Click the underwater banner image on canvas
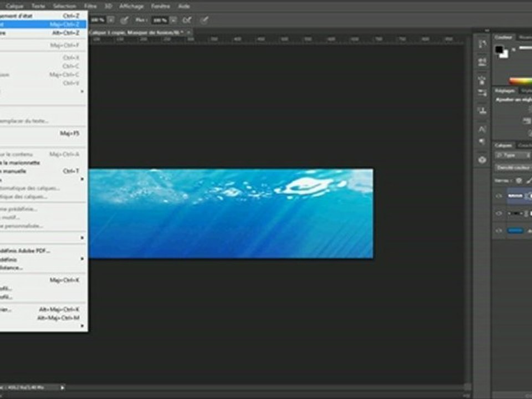 (231, 213)
